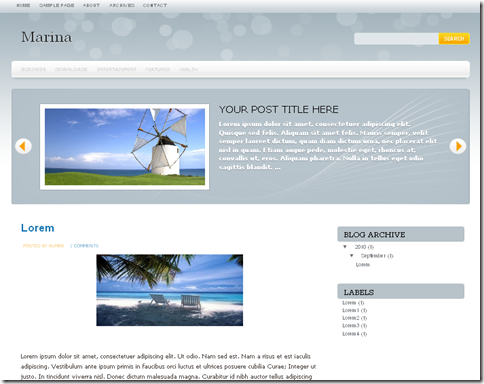This screenshot has height=384, width=484.
Task: Open Sample Page in top menu
Action: (57, 5)
